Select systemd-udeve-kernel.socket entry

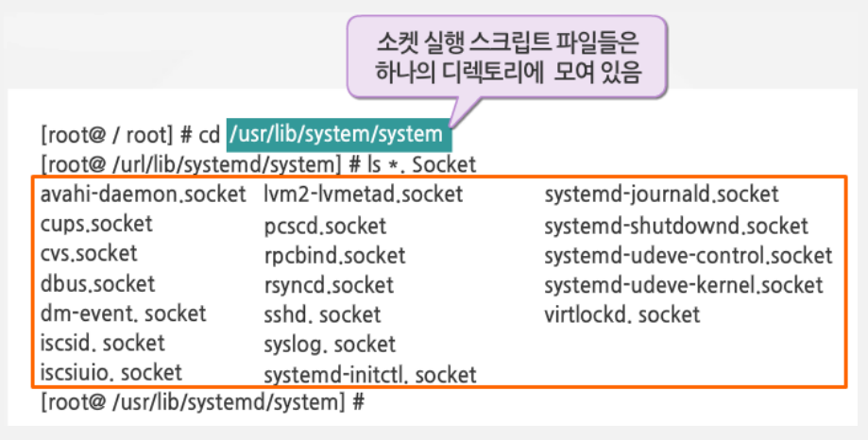[684, 285]
